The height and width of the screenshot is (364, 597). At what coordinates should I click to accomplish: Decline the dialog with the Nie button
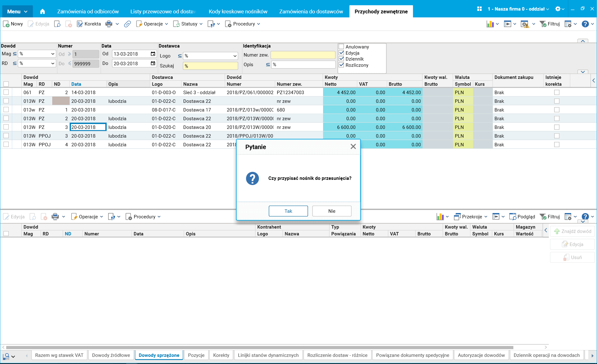pos(332,211)
